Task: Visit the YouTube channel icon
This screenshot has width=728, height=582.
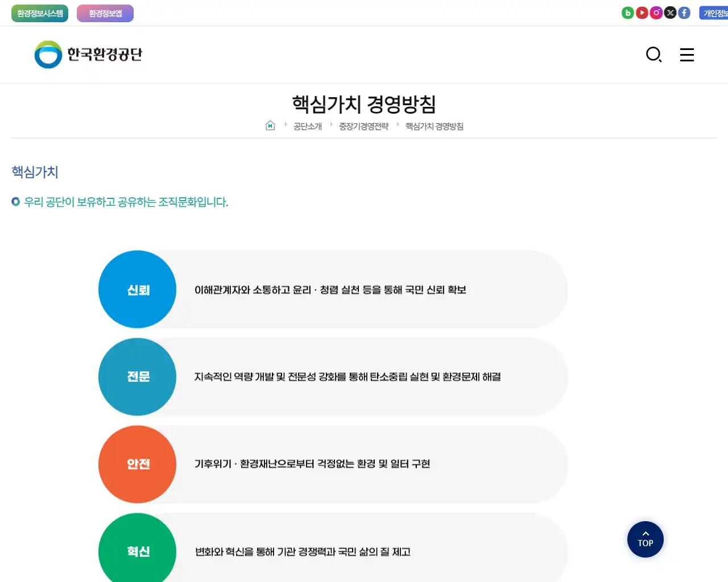Action: (642, 12)
